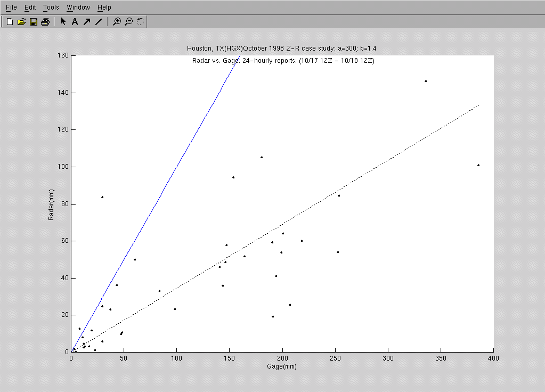This screenshot has height=392, width=545.
Task: Open the File menu
Action: click(x=11, y=7)
